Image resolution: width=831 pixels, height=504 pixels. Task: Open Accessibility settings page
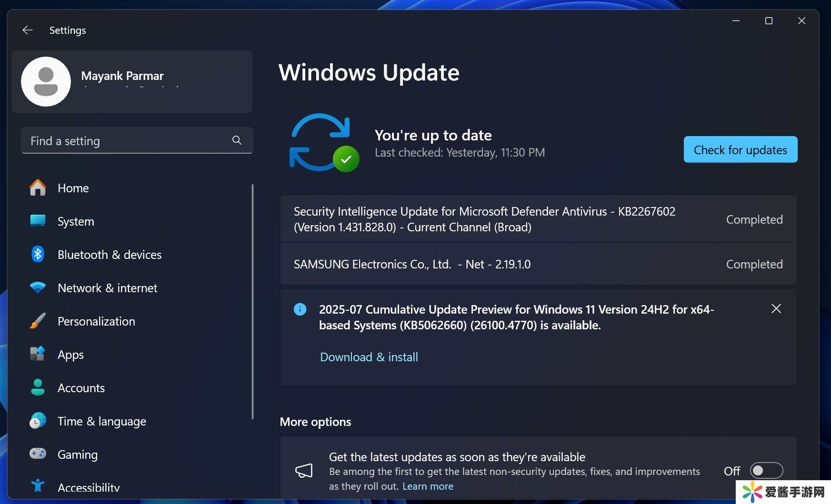88,487
